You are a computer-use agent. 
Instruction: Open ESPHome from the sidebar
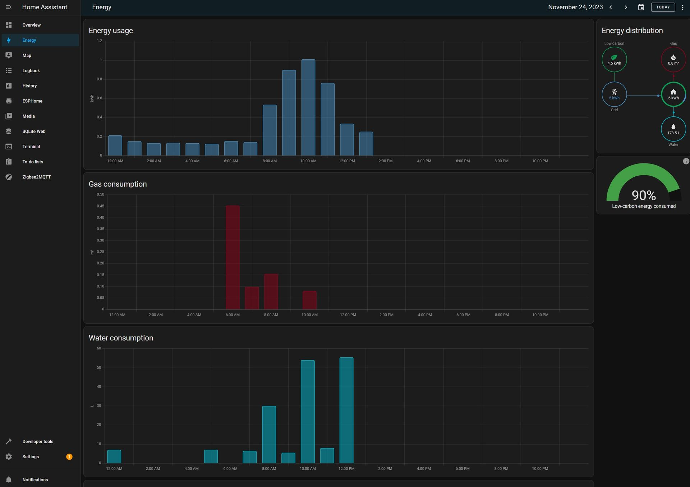click(x=40, y=101)
